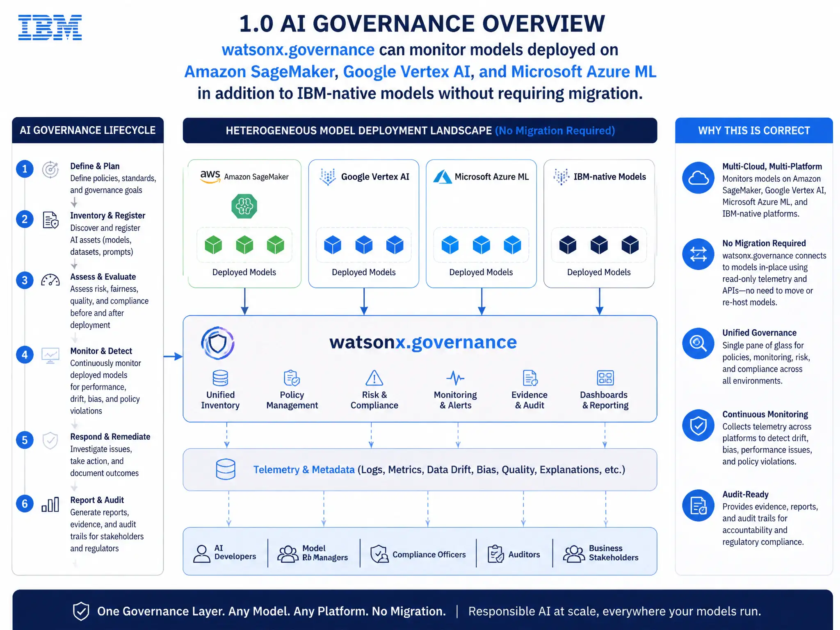Click Deployed Models under Microsoft Azure ML

481,272
